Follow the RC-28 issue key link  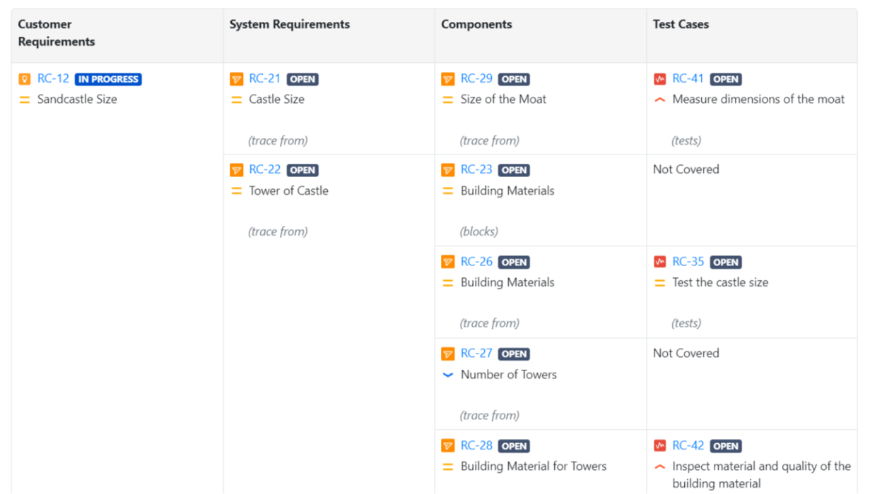[476, 446]
